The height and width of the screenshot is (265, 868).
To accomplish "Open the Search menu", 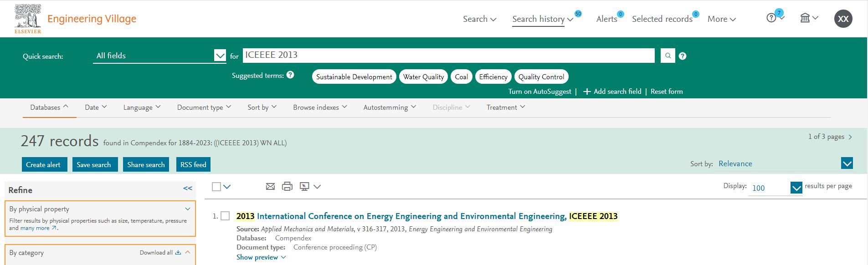I will [x=479, y=19].
